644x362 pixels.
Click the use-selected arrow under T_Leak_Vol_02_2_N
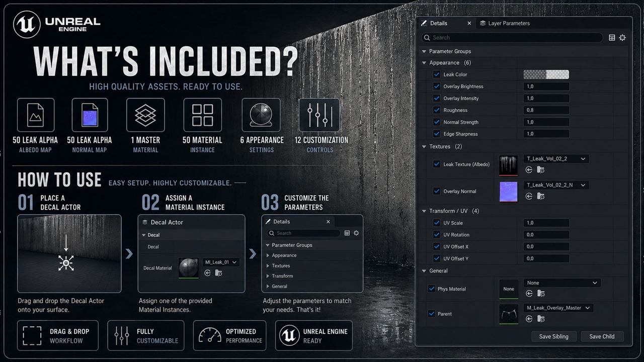click(529, 196)
